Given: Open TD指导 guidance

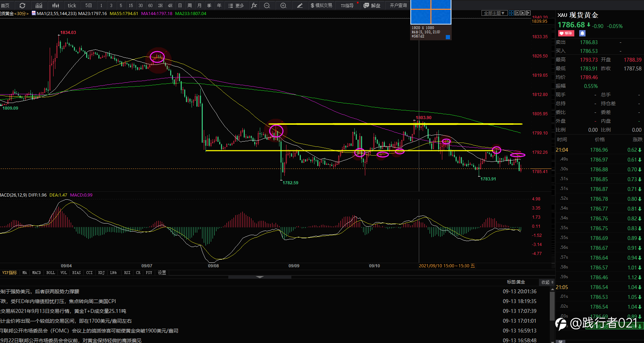Looking at the screenshot, I should click(x=347, y=6).
